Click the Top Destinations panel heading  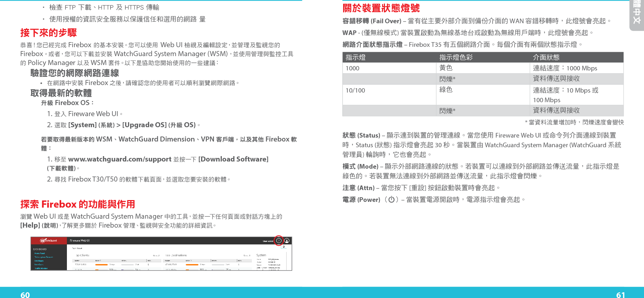click(176, 255)
